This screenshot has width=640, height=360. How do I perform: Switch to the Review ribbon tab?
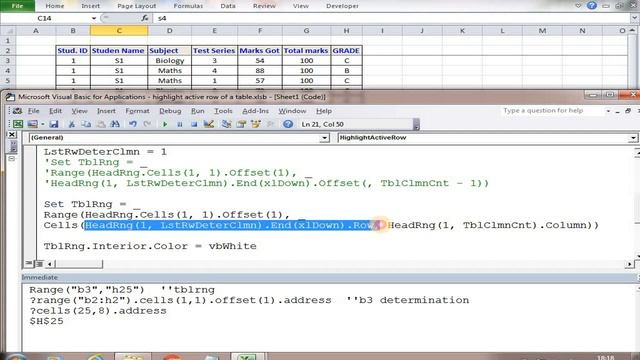264,6
